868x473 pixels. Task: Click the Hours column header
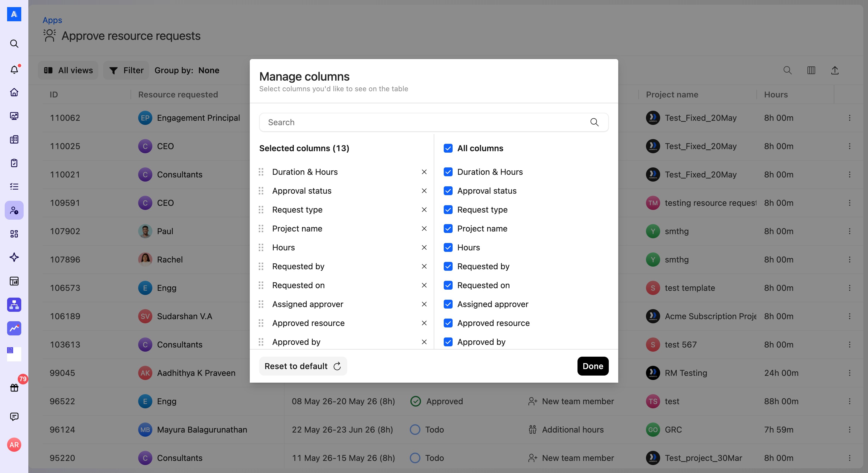(x=776, y=94)
